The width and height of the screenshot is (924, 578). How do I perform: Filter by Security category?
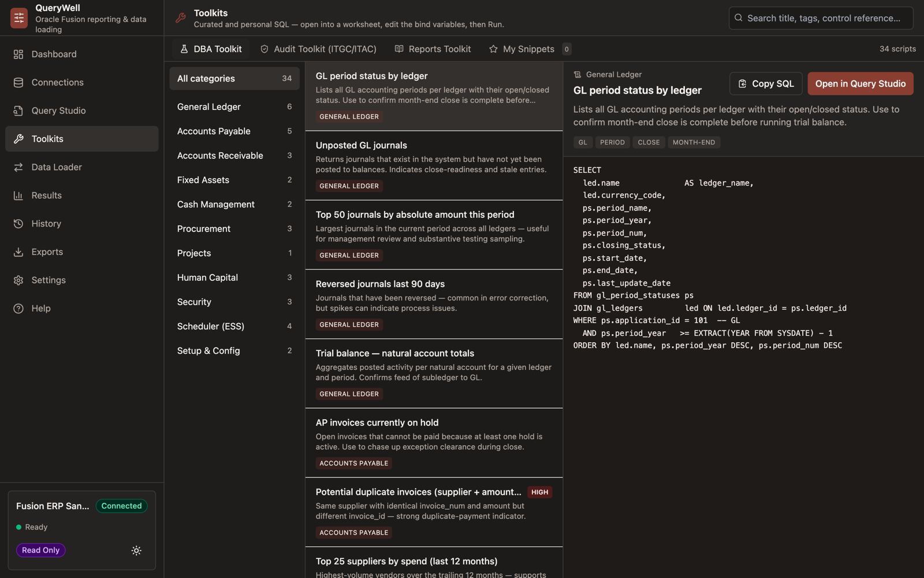[x=234, y=302]
